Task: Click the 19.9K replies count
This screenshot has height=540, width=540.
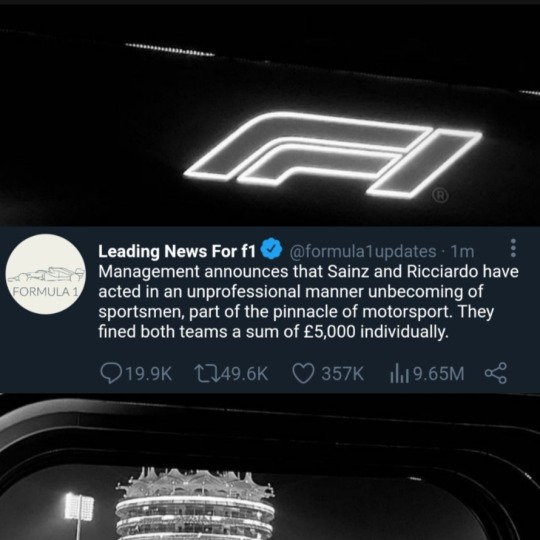Action: point(149,374)
